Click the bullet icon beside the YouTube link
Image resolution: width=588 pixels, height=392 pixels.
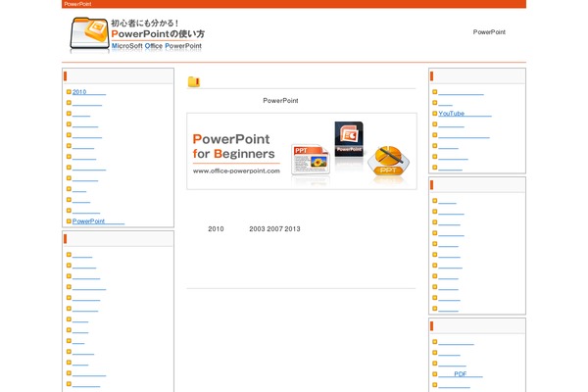(x=434, y=114)
